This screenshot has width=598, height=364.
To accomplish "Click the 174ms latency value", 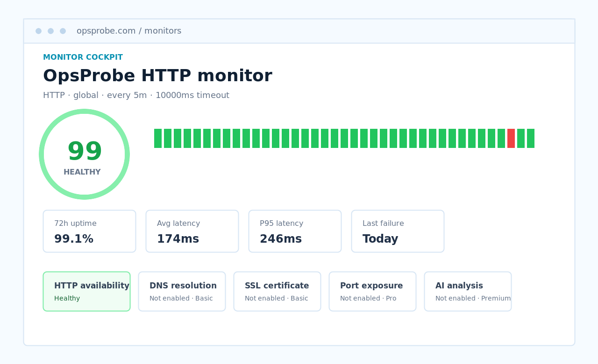I will (178, 239).
